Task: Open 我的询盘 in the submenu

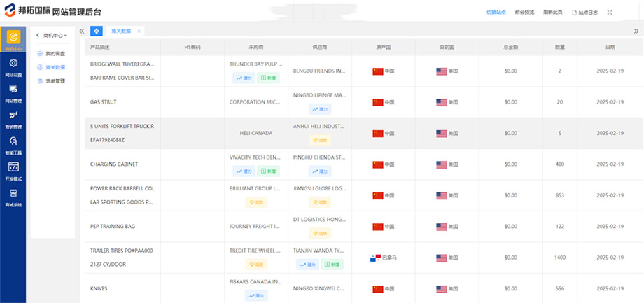Action: [x=51, y=54]
